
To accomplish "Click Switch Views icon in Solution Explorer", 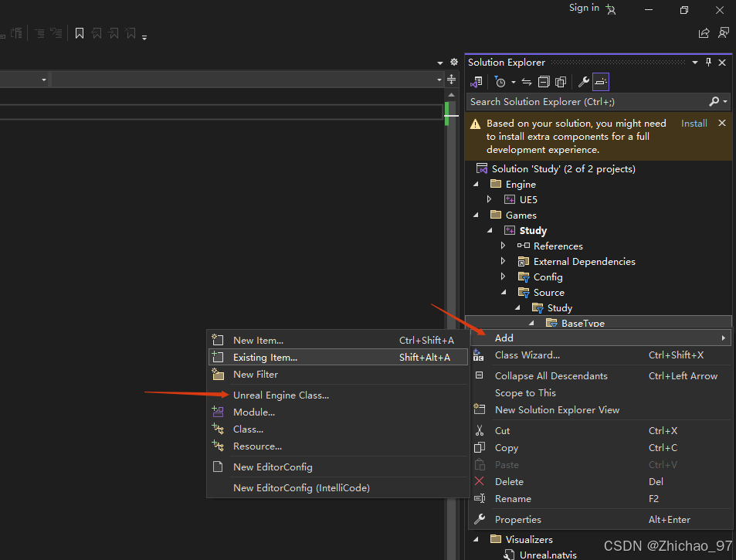I will pyautogui.click(x=477, y=82).
